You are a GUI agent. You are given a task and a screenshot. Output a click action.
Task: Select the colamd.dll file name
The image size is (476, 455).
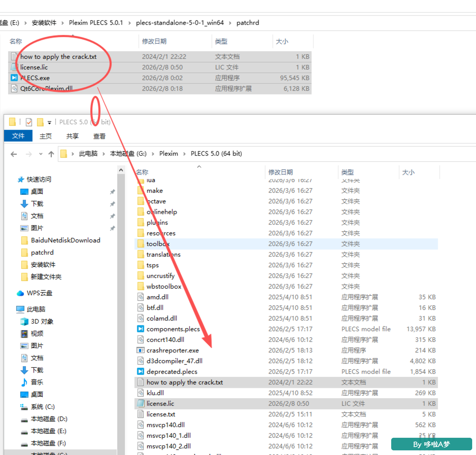(162, 318)
